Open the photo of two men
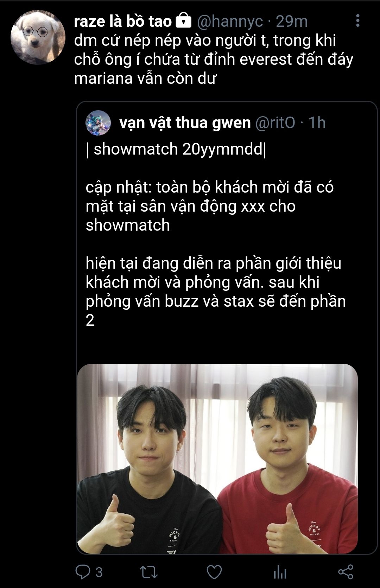Image resolution: width=380 pixels, height=588 pixels. point(217,459)
